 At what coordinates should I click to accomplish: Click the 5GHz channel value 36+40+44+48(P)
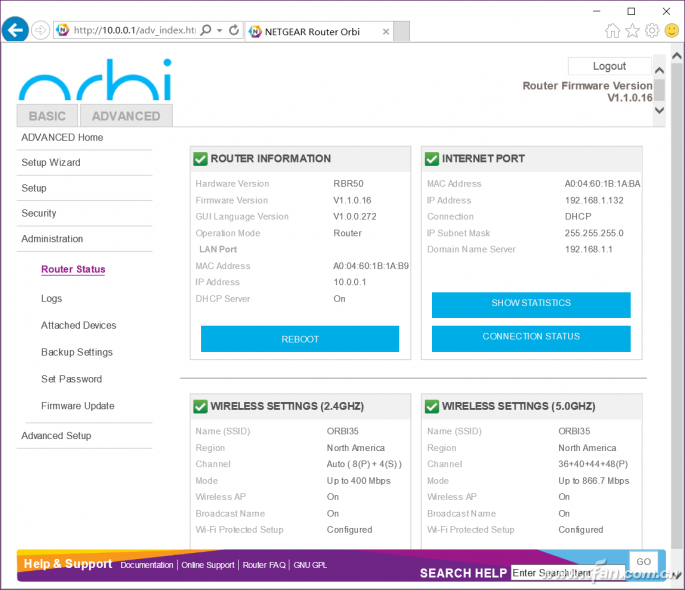[593, 464]
